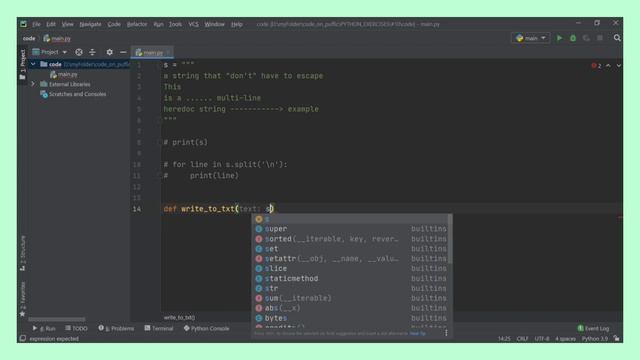Choose 'sum' from completion list

click(x=351, y=298)
